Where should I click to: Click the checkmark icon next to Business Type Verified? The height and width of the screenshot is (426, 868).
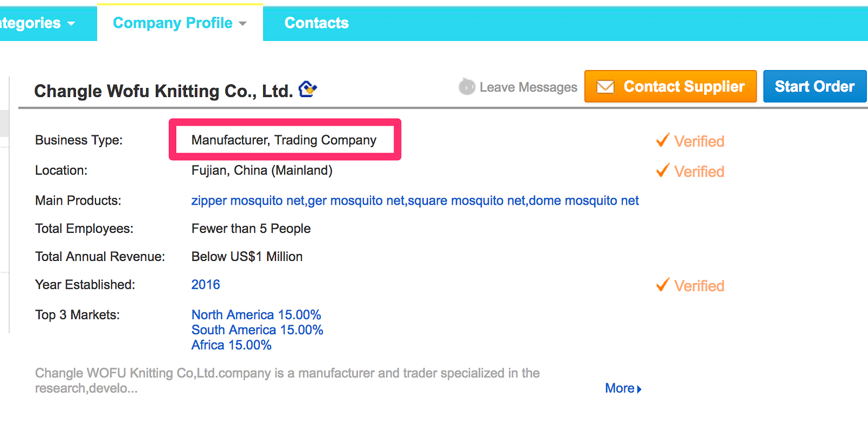click(x=662, y=141)
